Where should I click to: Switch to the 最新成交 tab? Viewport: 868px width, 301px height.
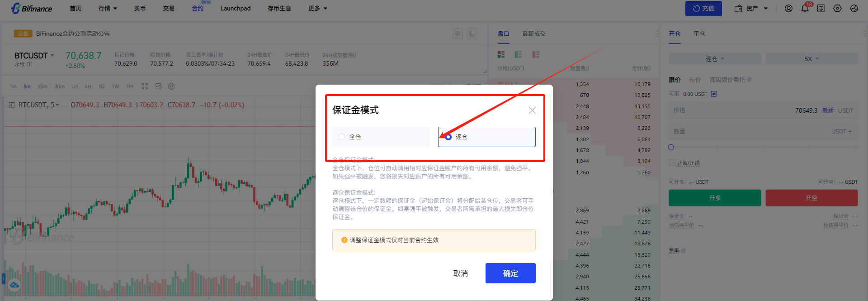coord(534,34)
